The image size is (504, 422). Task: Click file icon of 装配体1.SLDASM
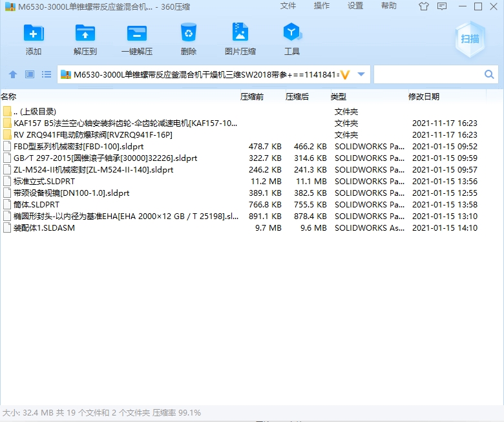7,228
